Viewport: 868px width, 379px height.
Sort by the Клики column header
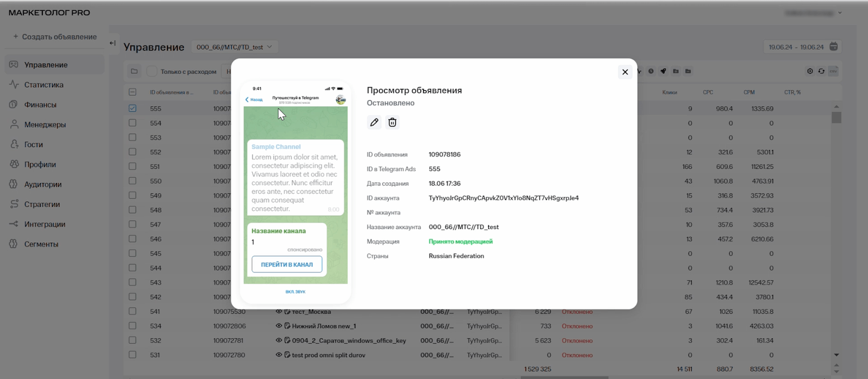click(669, 92)
